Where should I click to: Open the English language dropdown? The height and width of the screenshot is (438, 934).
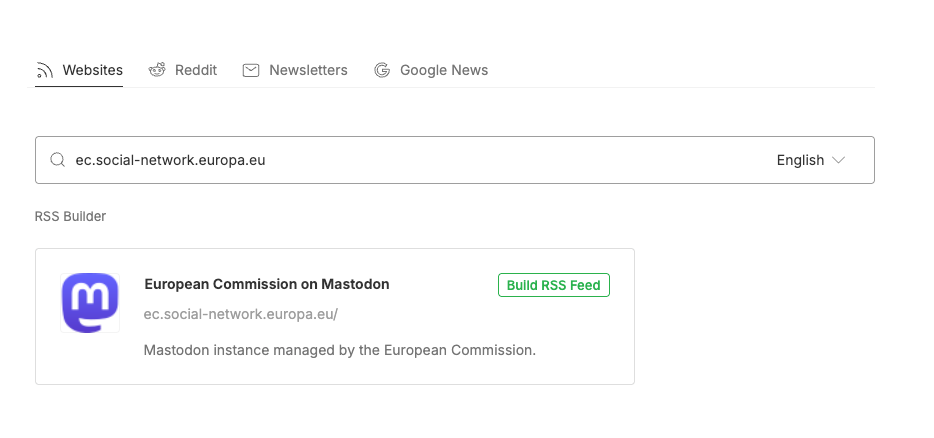811,160
